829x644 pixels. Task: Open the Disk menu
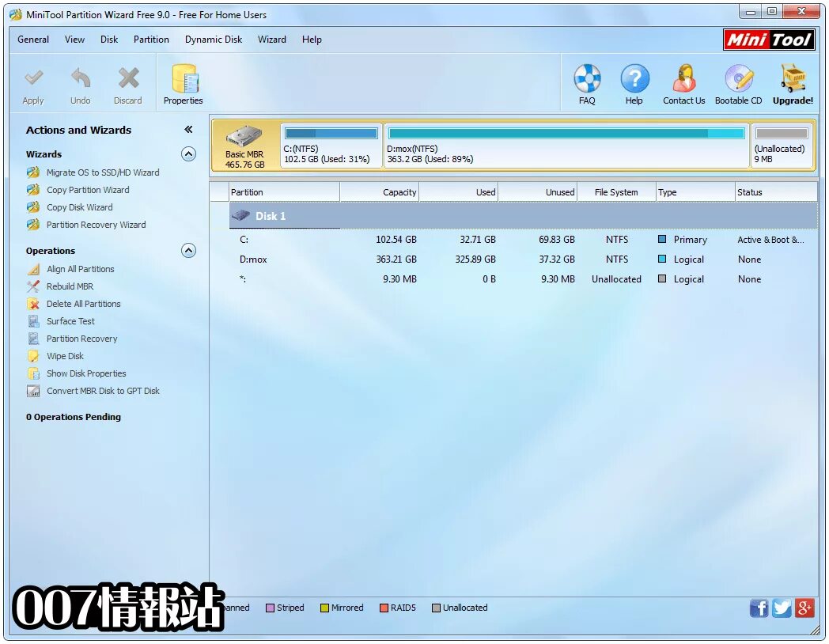click(109, 40)
